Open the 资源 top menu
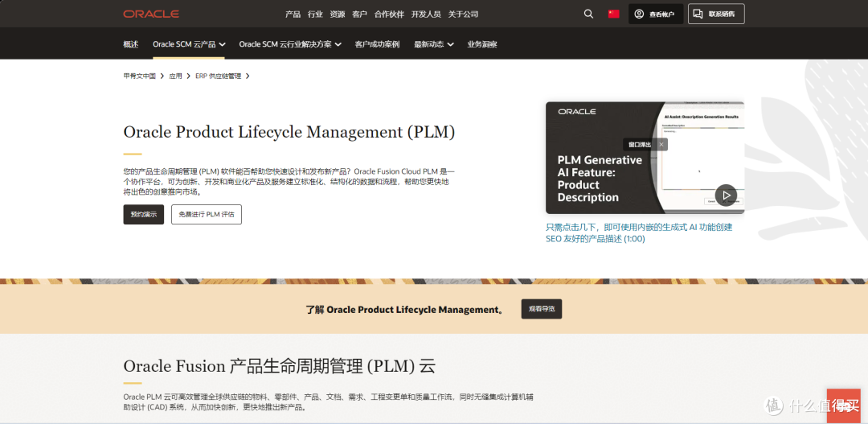 (337, 14)
